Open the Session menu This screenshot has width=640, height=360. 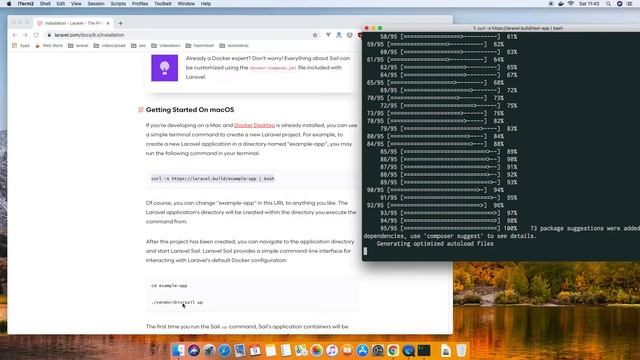(x=96, y=4)
